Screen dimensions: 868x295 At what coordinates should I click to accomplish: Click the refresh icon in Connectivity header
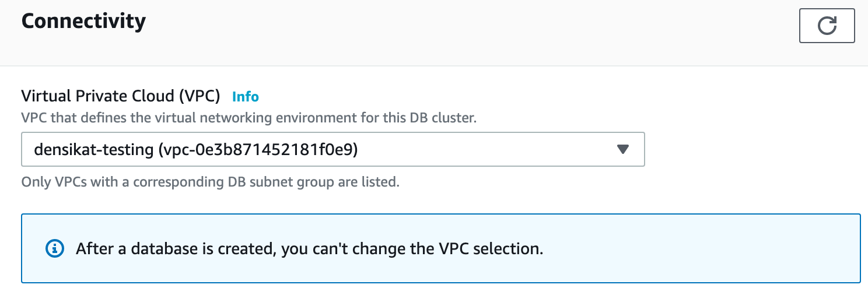827,26
